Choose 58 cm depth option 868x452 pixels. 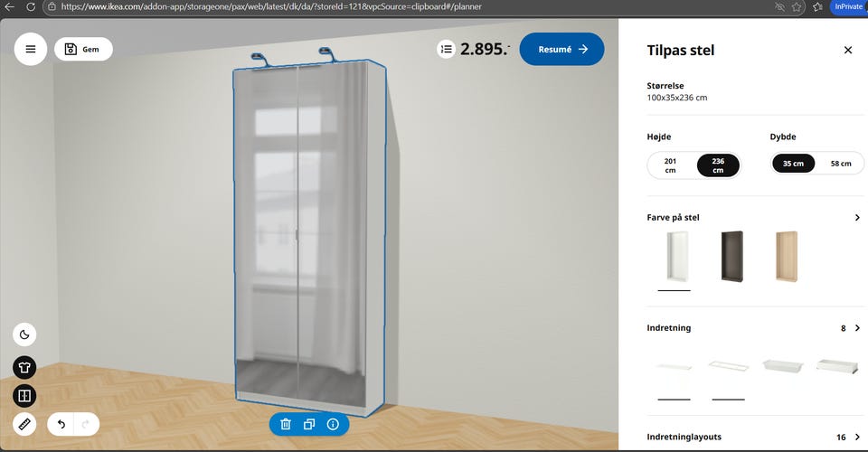[841, 164]
